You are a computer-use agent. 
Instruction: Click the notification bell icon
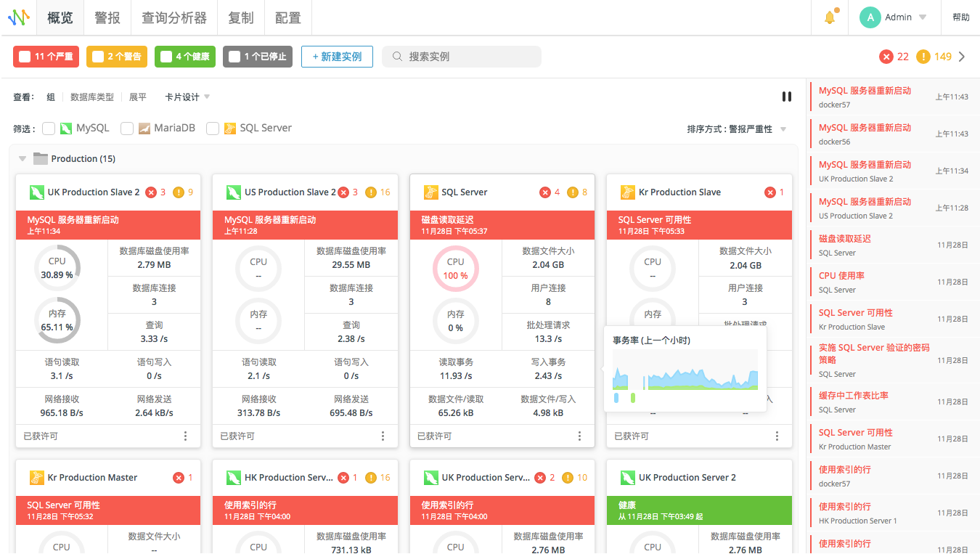point(830,17)
